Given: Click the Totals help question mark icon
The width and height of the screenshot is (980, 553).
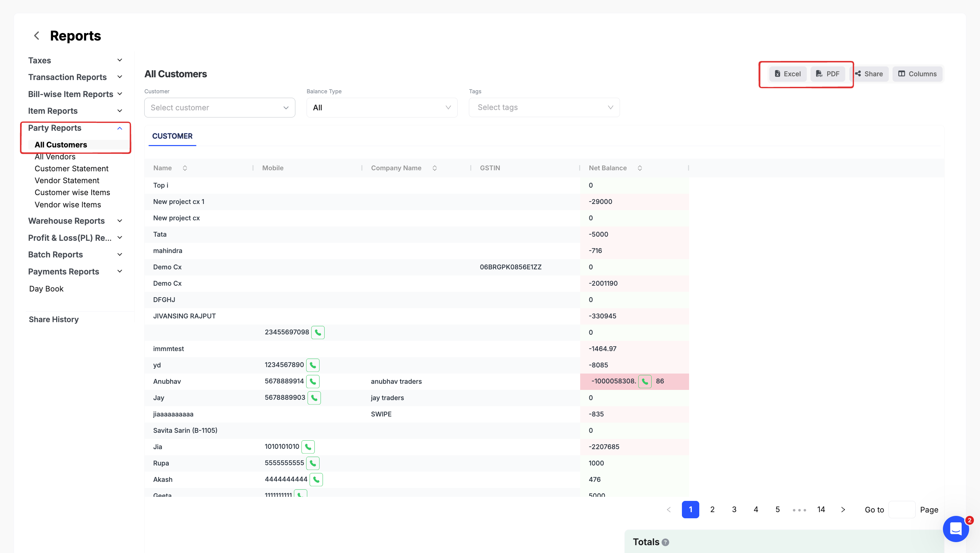Looking at the screenshot, I should click(x=665, y=542).
